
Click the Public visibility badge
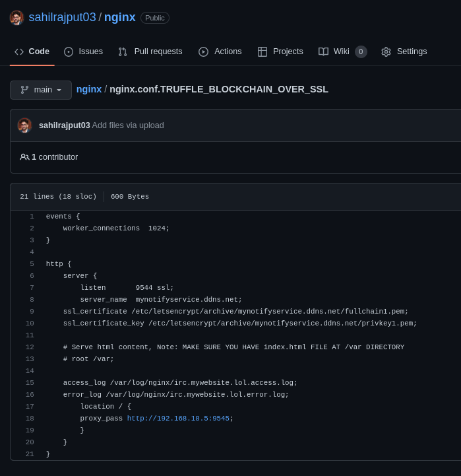(155, 18)
